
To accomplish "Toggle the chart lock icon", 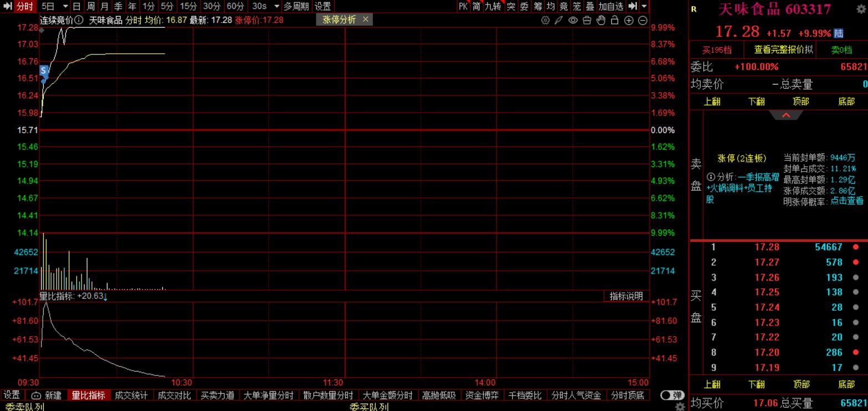I will pos(615,21).
